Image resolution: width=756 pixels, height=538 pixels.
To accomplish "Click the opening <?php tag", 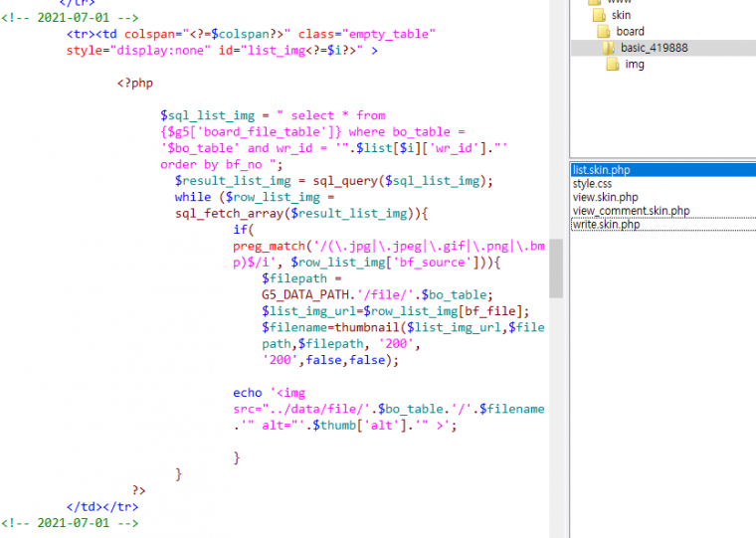I will (x=135, y=84).
